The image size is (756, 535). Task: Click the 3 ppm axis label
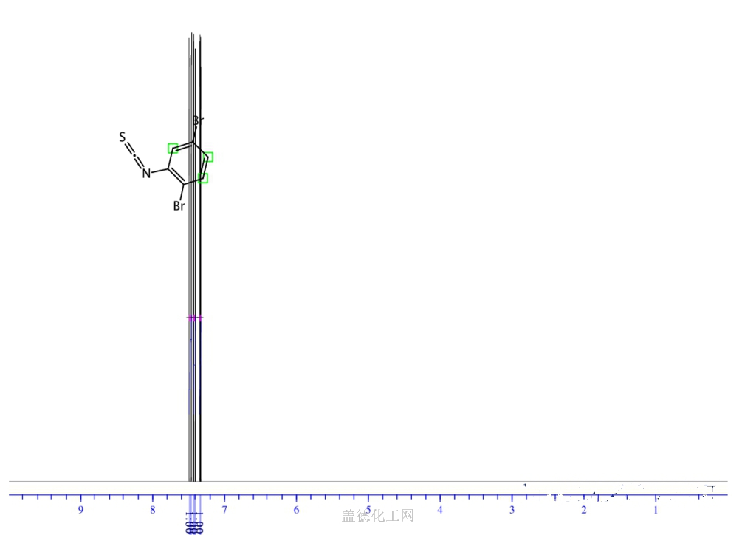coord(512,510)
